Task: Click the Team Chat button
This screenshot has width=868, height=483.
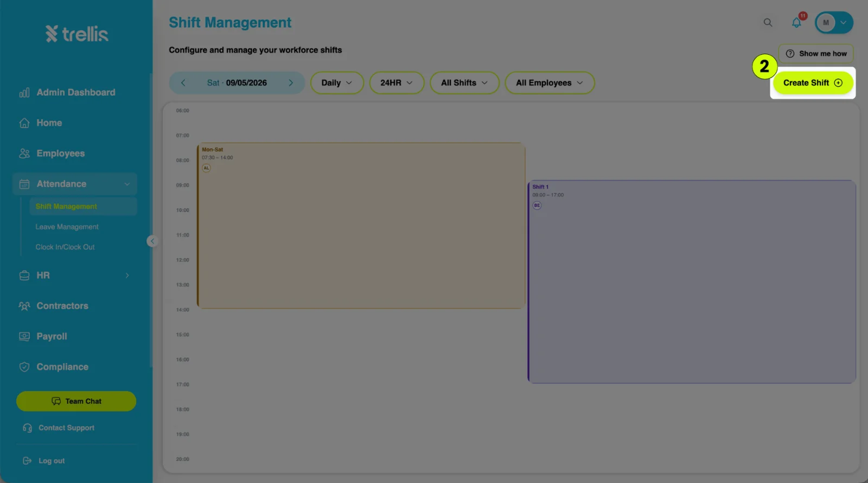Action: pos(76,401)
